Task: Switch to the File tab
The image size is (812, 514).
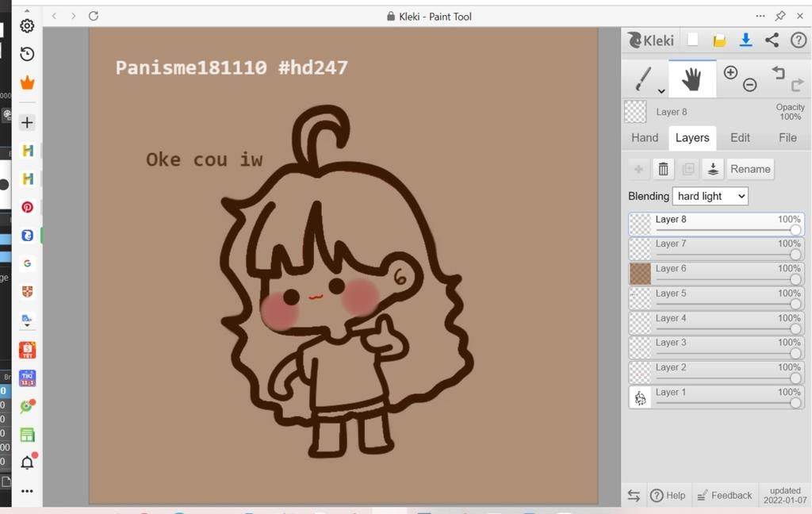Action: click(x=787, y=138)
